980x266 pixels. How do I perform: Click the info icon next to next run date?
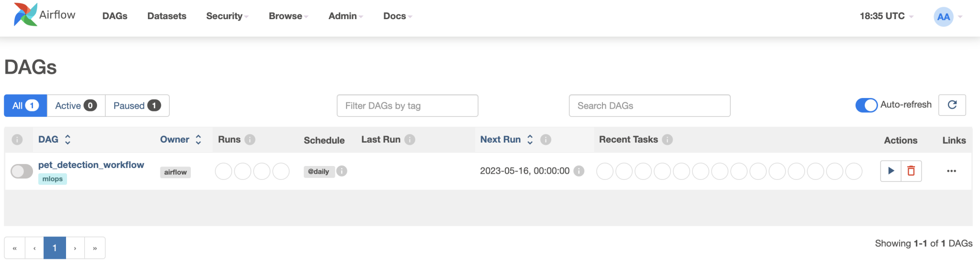tap(579, 171)
